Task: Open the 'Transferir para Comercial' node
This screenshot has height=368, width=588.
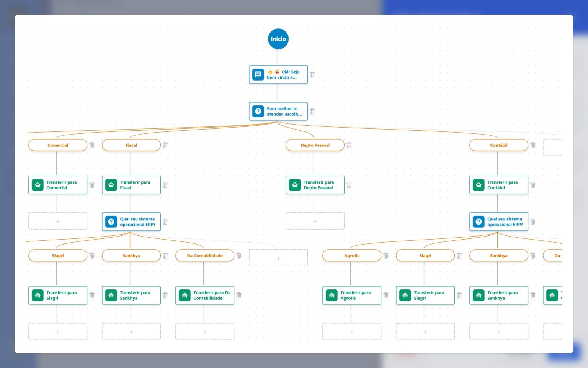Action: 58,185
